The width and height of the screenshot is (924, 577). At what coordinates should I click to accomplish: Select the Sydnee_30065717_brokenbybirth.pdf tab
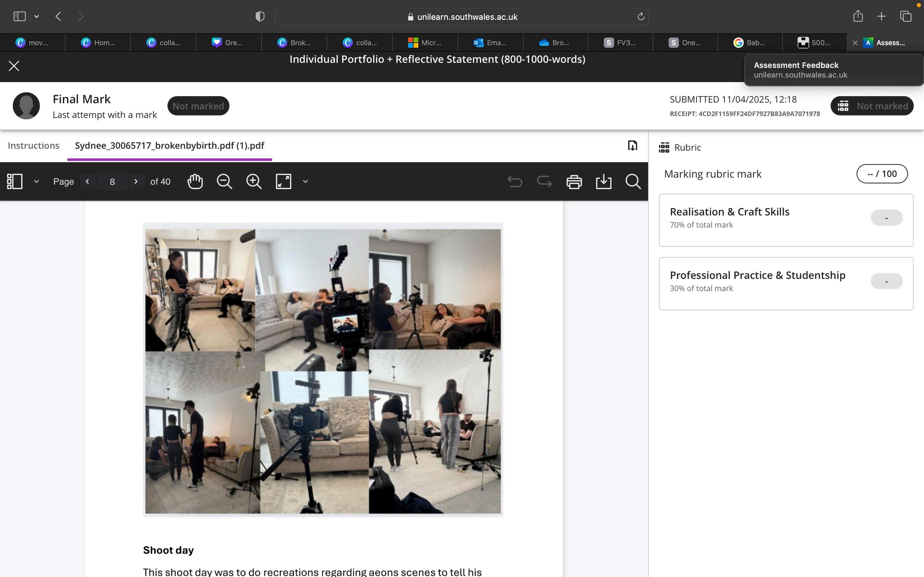point(170,145)
